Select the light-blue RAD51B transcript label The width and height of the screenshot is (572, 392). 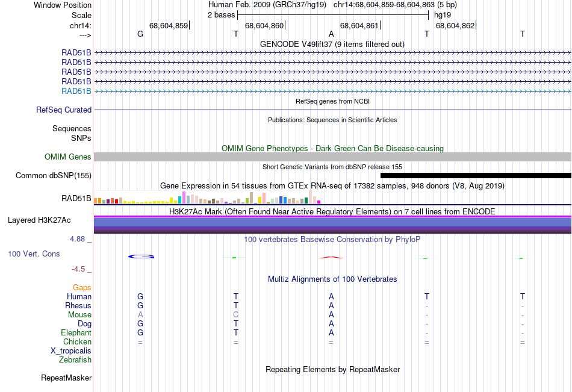pos(76,92)
